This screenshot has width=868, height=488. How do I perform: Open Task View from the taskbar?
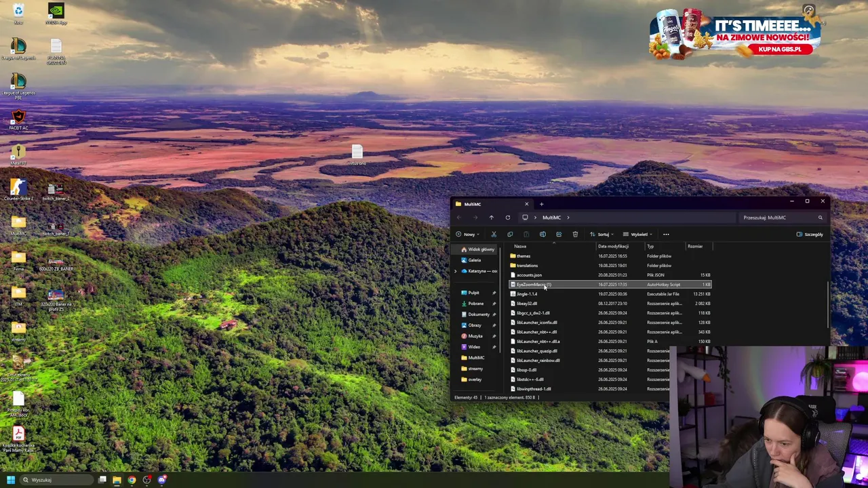102,480
